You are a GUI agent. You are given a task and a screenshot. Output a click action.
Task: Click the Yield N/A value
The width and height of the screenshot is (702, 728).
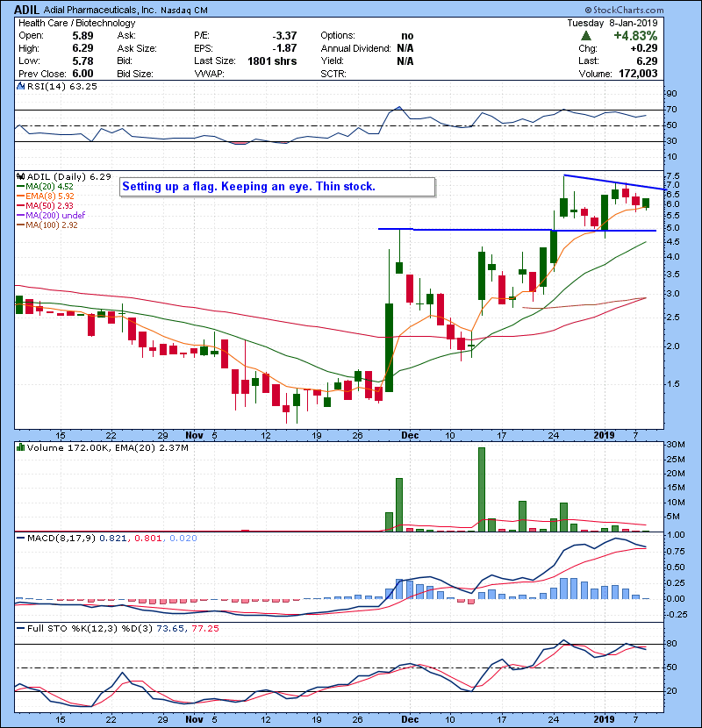click(405, 61)
